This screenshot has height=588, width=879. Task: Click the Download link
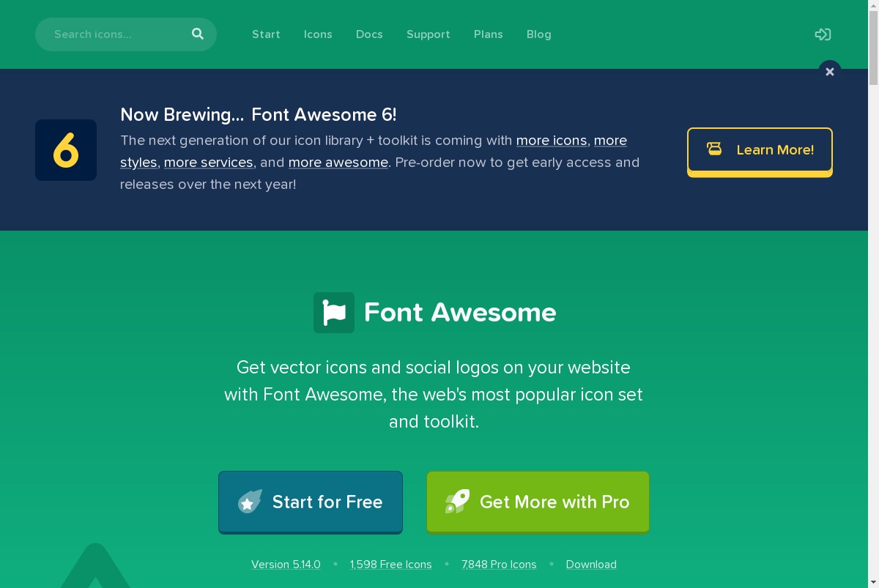591,565
